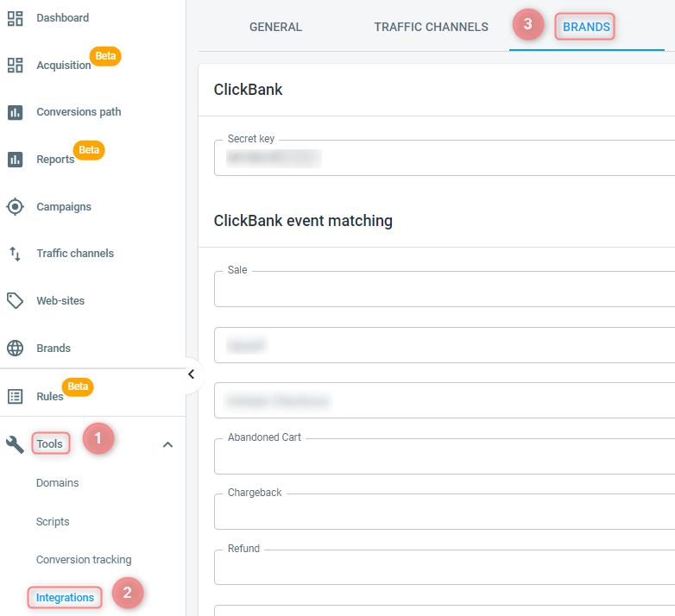Click the Beta badge on Acquisition

[x=105, y=56]
